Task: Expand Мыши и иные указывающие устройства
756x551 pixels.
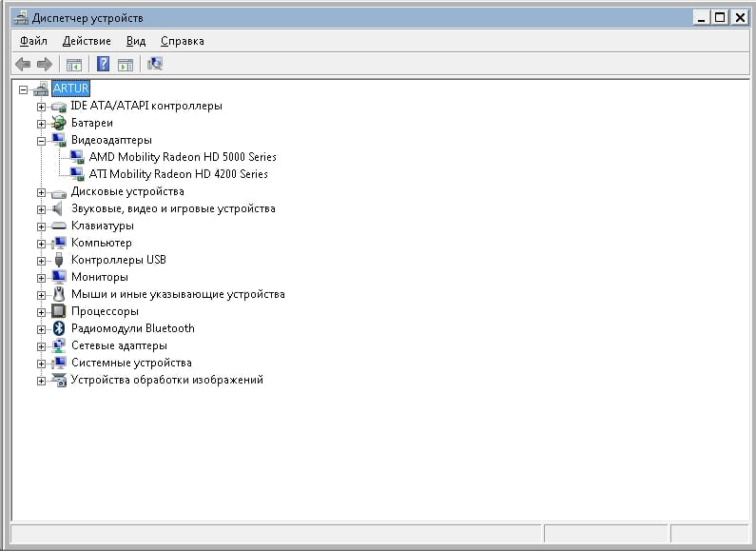Action: coord(42,295)
